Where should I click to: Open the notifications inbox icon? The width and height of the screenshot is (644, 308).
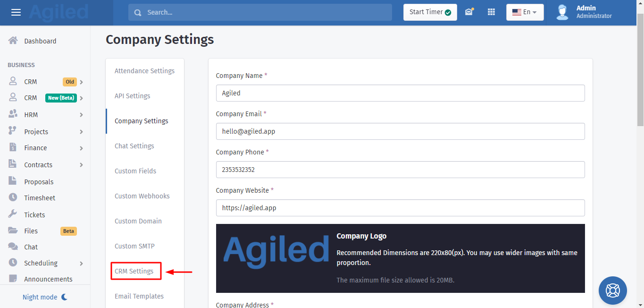[468, 12]
